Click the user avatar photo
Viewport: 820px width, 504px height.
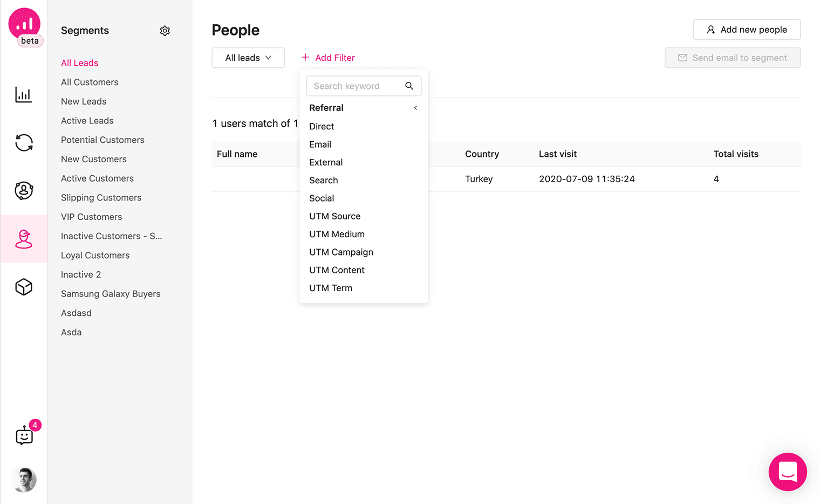pyautogui.click(x=24, y=480)
